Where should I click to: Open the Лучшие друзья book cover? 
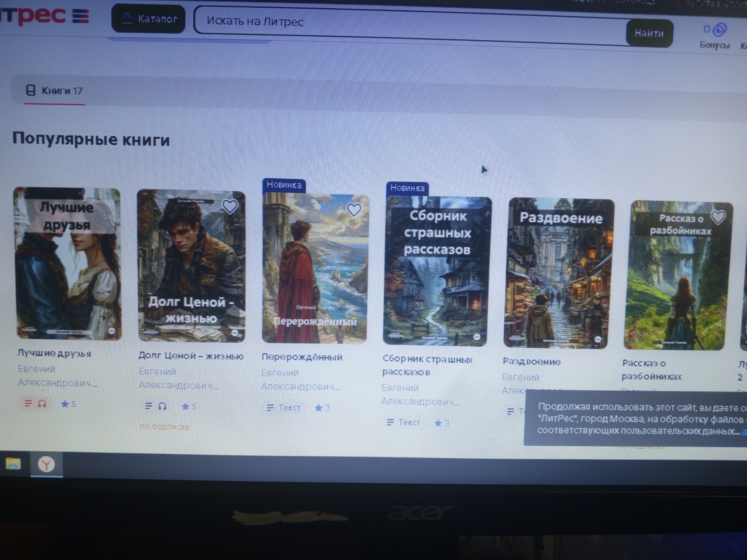tap(68, 264)
